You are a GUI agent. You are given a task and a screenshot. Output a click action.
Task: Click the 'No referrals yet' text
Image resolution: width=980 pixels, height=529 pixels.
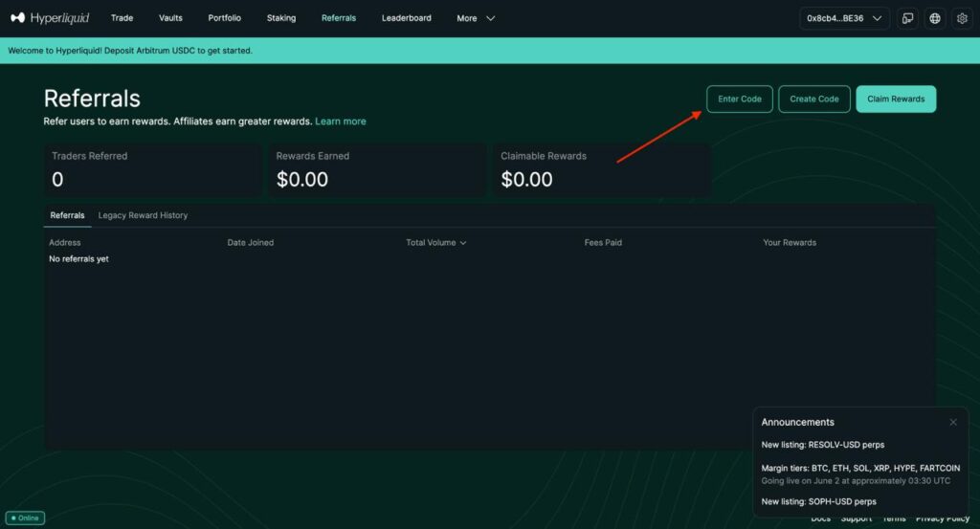coord(78,258)
